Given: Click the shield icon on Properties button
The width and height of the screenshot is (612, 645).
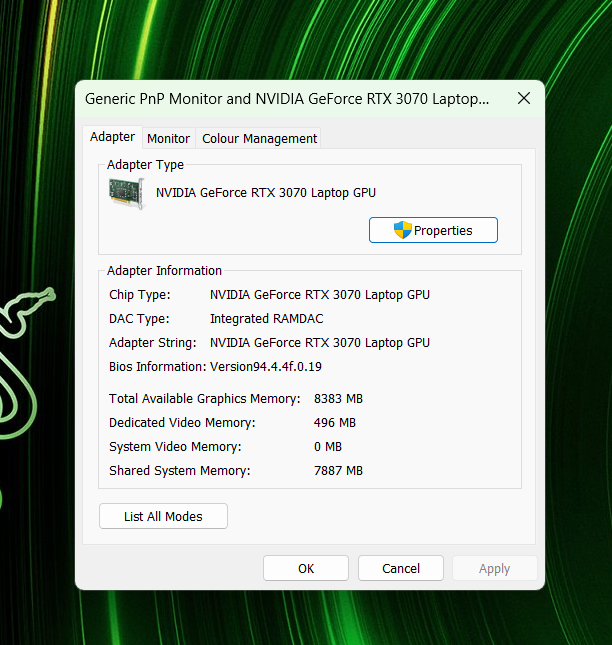Looking at the screenshot, I should (x=402, y=230).
